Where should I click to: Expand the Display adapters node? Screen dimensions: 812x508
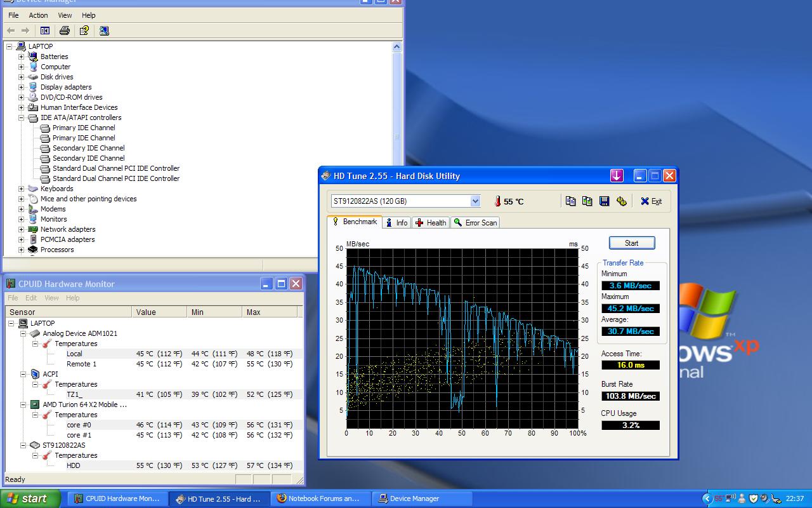(x=21, y=87)
